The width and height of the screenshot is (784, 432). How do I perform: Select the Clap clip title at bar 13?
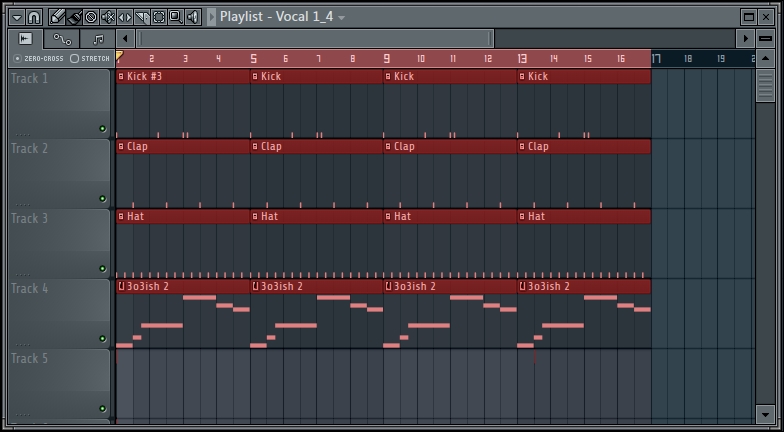[x=538, y=146]
